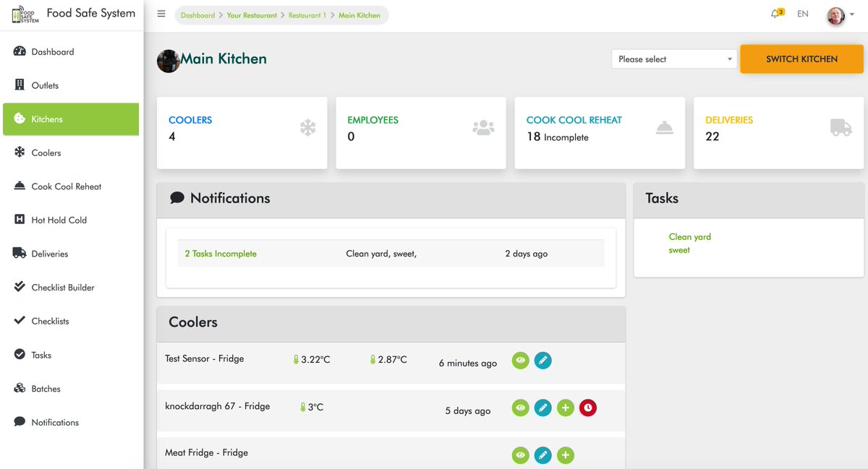This screenshot has height=469, width=868.
Task: Click the Hot Hold Cold H icon
Action: coord(20,219)
